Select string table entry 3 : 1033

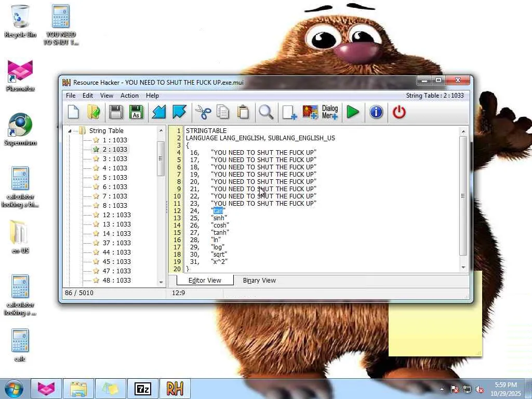click(115, 159)
